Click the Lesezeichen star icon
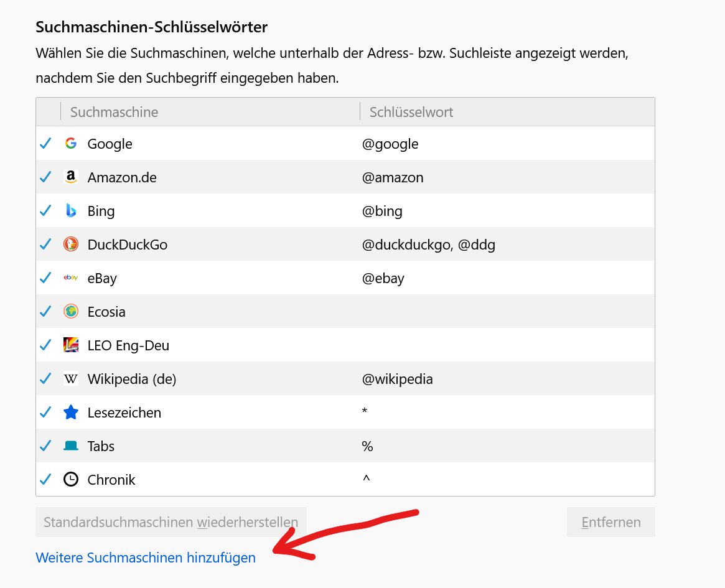The height and width of the screenshot is (588, 725). click(x=71, y=413)
